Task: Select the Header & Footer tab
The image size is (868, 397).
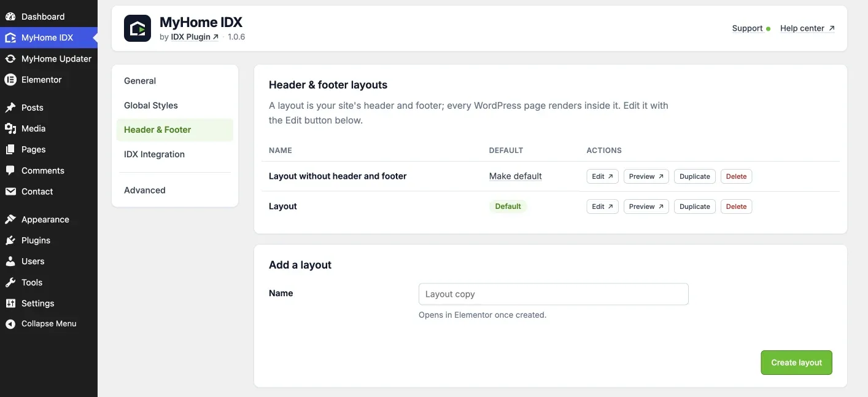Action: [175, 130]
